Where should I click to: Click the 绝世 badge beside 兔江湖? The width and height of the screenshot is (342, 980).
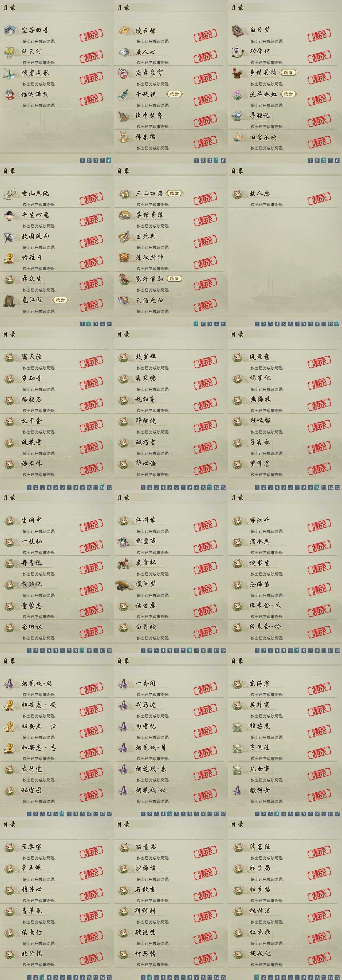point(60,300)
